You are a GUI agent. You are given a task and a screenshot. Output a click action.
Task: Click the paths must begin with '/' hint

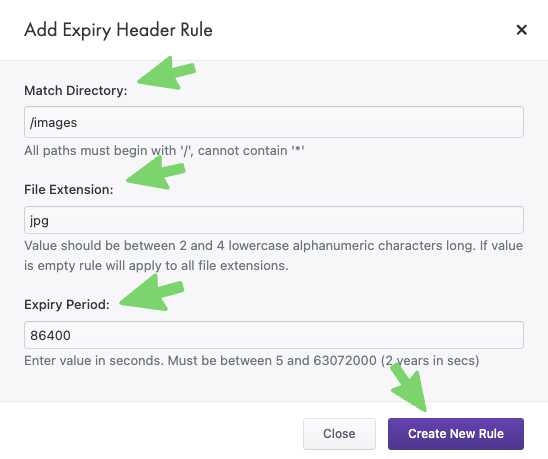pos(164,151)
